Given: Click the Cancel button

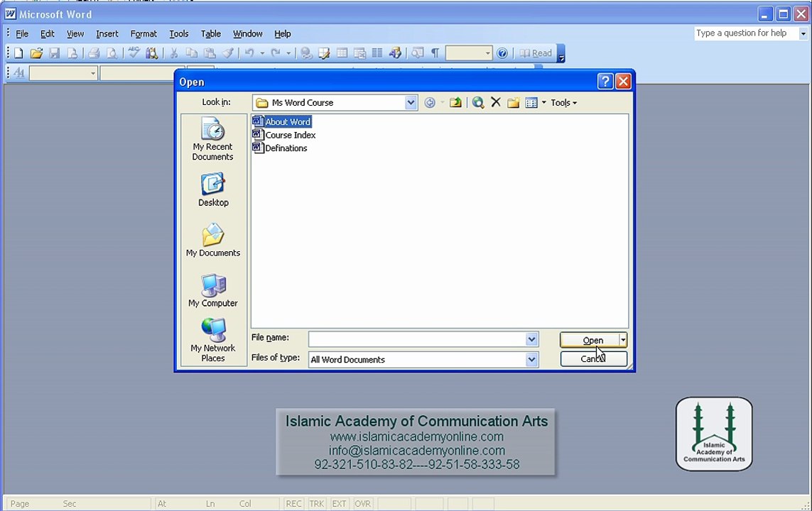Looking at the screenshot, I should tap(593, 359).
